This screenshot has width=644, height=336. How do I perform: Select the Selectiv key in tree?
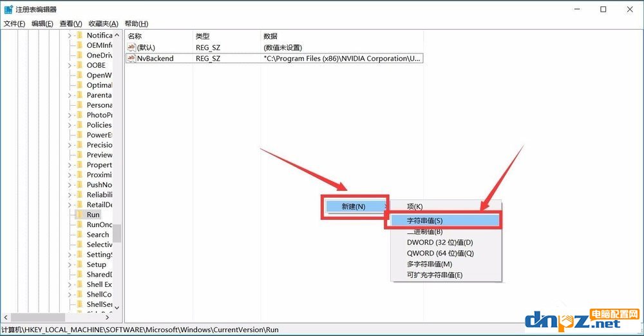point(99,244)
